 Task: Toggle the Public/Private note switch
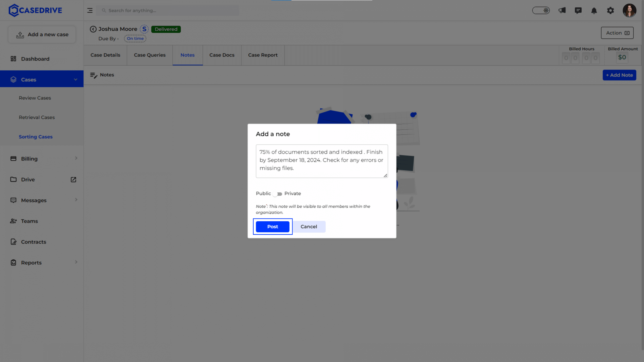tap(278, 194)
